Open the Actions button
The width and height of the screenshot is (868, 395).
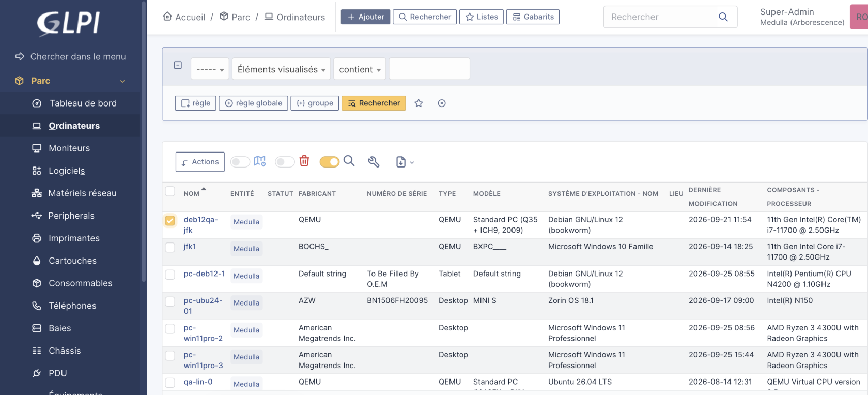[x=200, y=162]
